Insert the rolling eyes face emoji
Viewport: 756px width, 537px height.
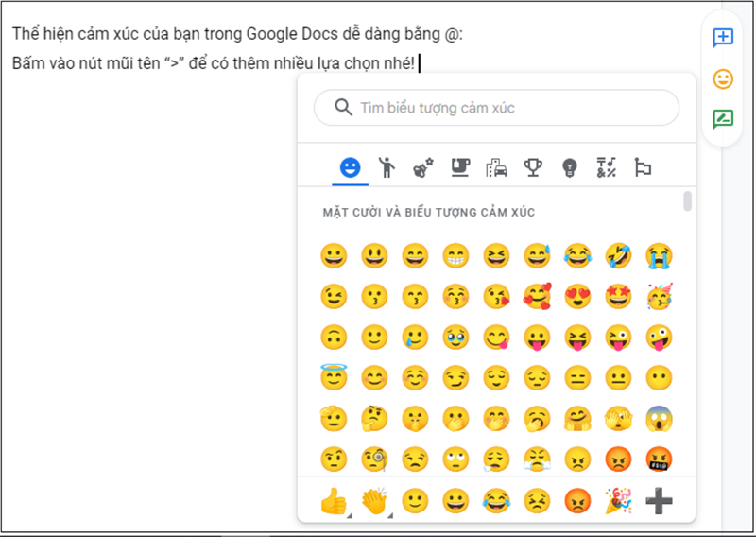(x=455, y=459)
